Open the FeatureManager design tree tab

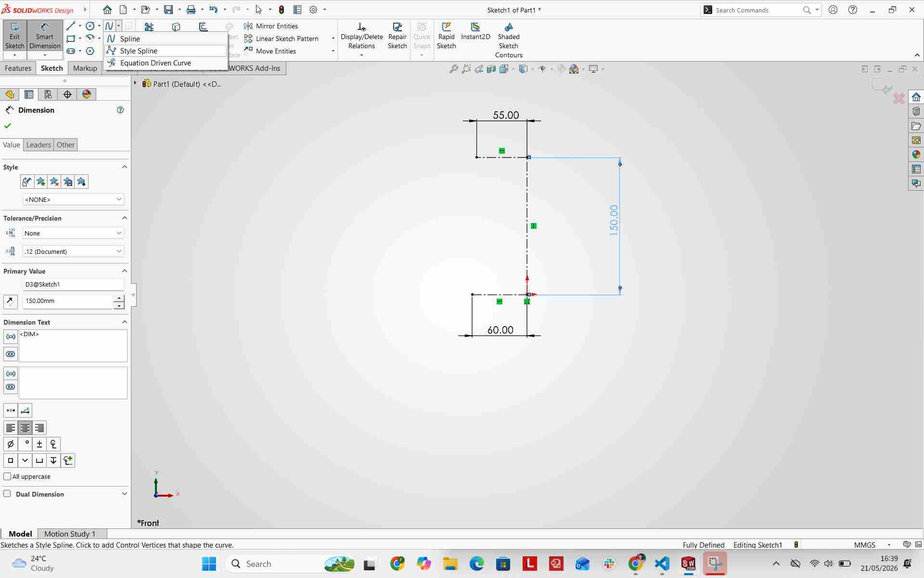pyautogui.click(x=10, y=94)
